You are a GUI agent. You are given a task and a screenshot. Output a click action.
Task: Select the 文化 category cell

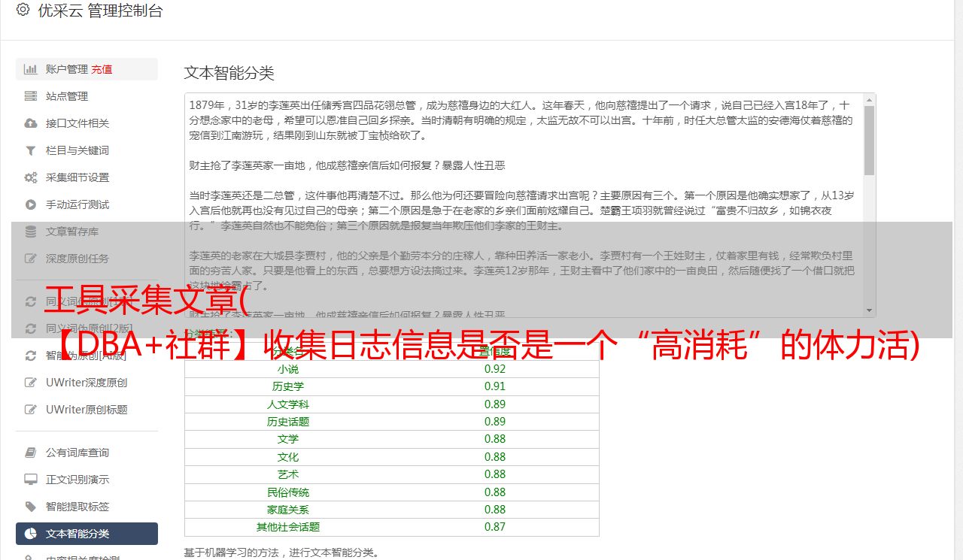tap(288, 457)
